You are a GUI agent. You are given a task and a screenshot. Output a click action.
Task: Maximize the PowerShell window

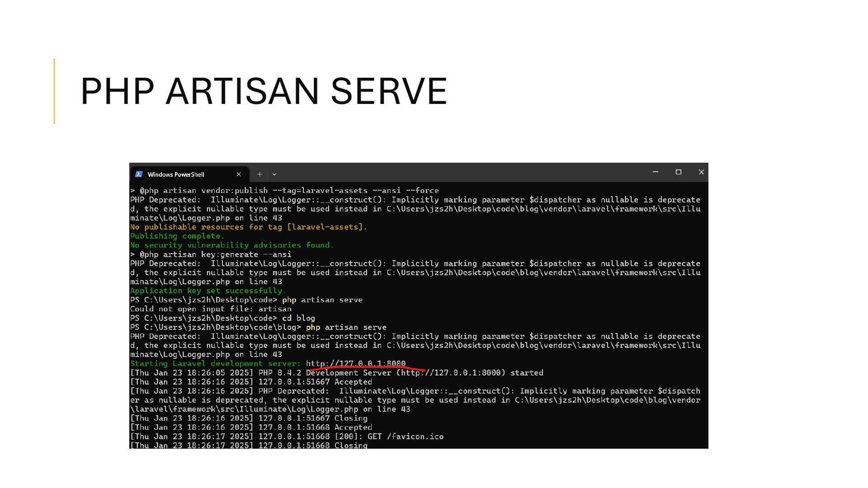click(x=679, y=172)
